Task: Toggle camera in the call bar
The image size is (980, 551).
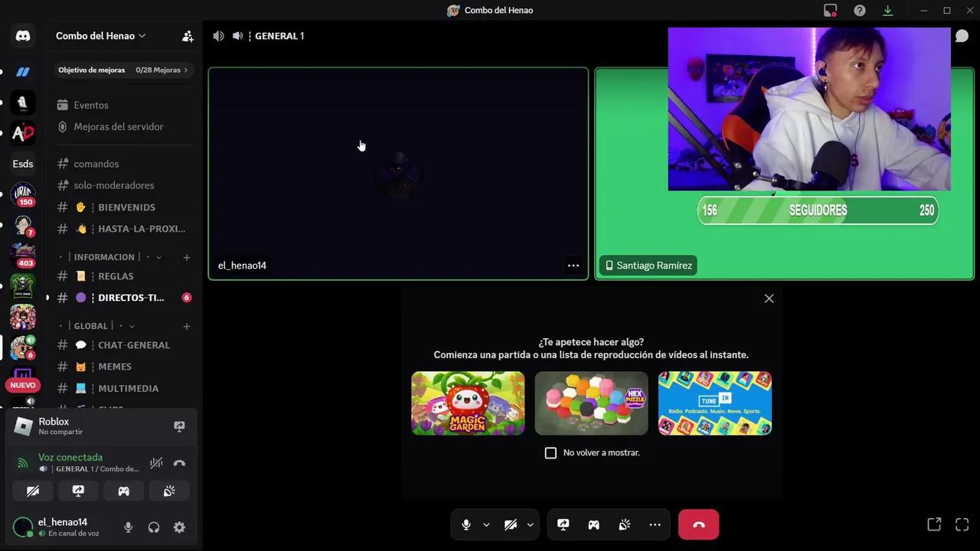Action: point(510,525)
